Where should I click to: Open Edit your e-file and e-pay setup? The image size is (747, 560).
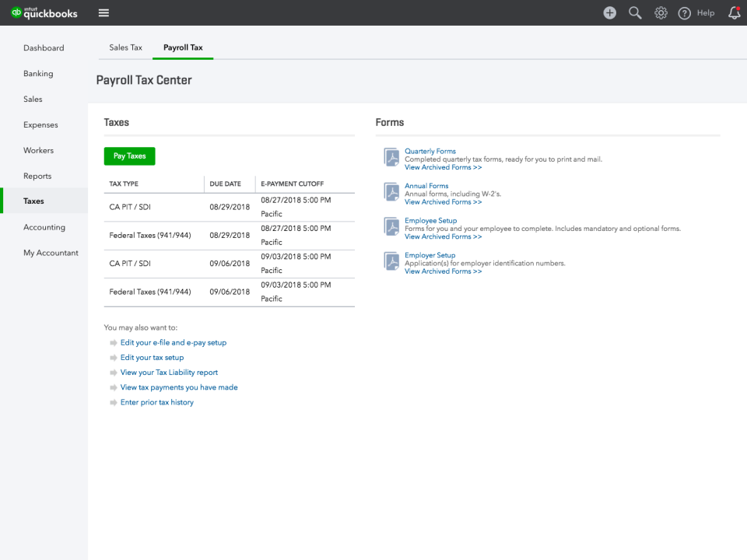pyautogui.click(x=173, y=342)
